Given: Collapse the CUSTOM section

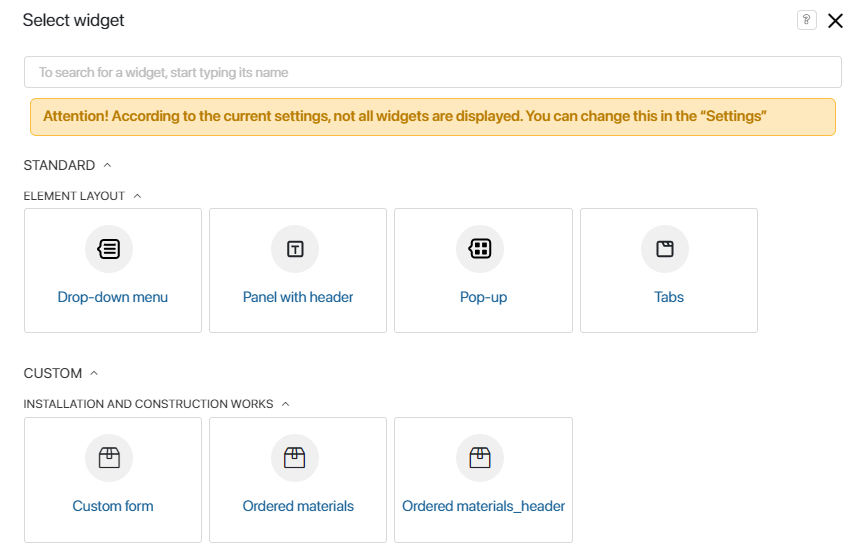Looking at the screenshot, I should 95,373.
